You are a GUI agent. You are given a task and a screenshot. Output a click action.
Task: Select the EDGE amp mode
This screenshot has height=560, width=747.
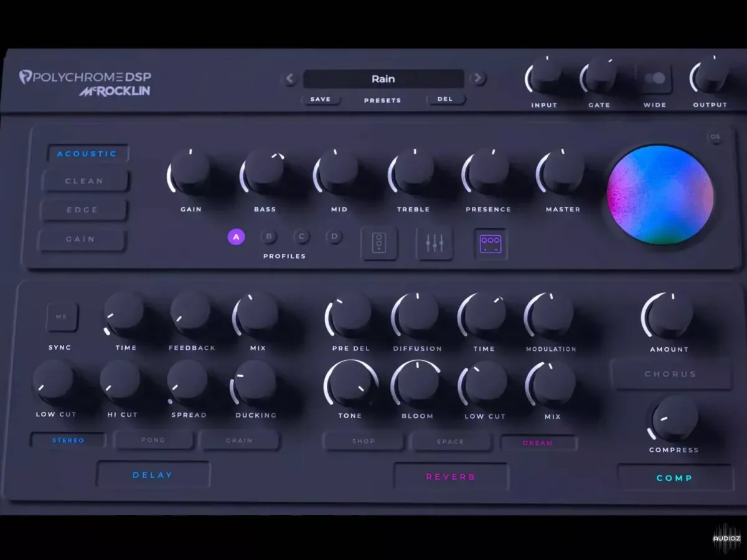click(83, 210)
